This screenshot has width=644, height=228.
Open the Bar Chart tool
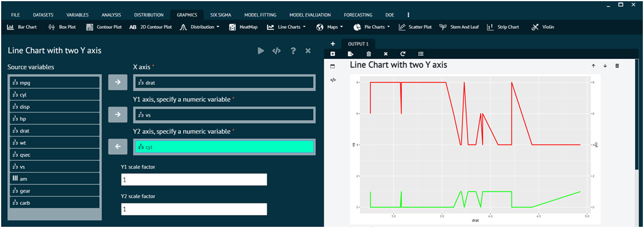click(22, 27)
